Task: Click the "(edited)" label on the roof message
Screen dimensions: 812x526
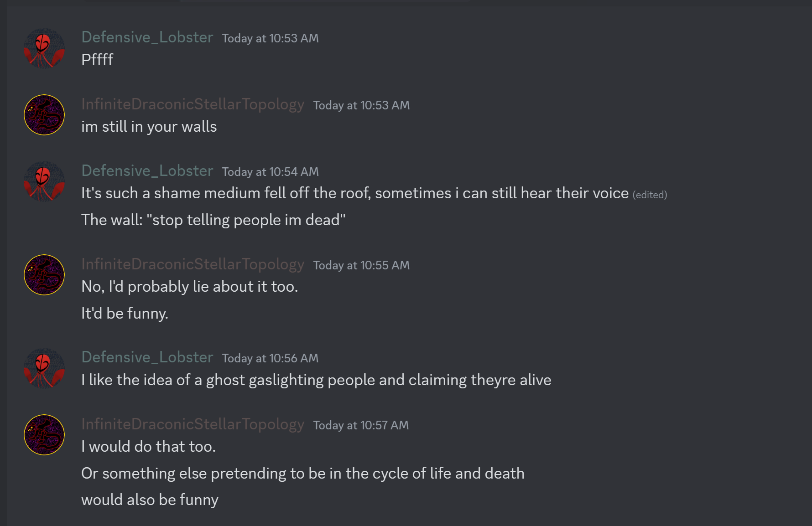Action: (650, 195)
